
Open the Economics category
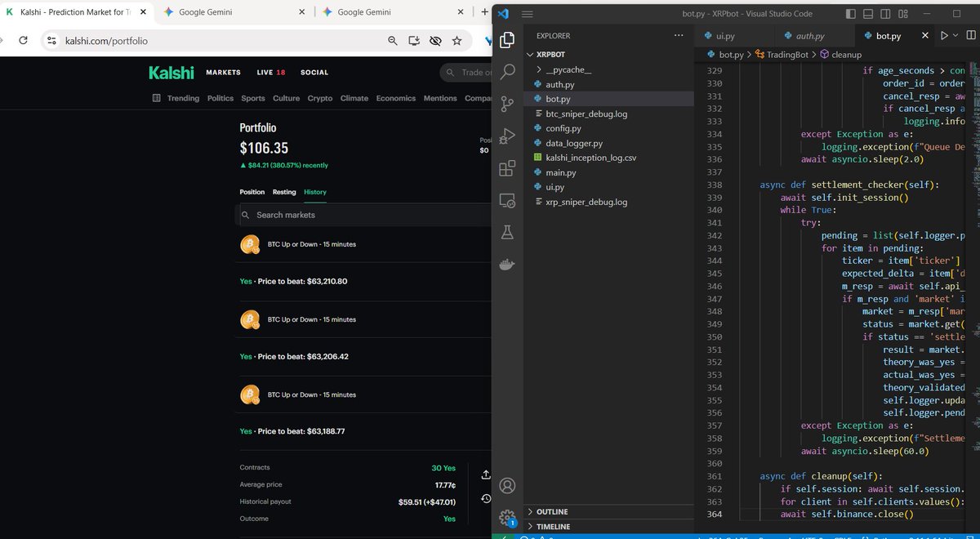pyautogui.click(x=396, y=98)
